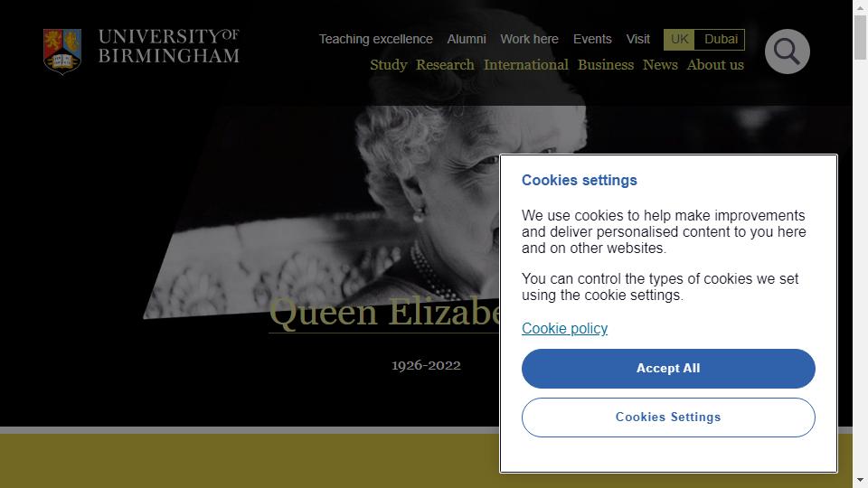Go to the International section
Screen dimensions: 868x488
tap(526, 65)
